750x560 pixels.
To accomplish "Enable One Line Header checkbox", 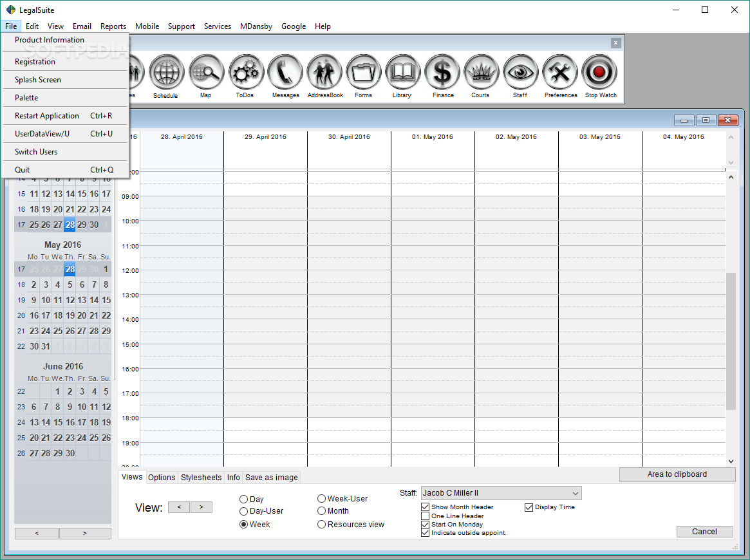I will 425,516.
